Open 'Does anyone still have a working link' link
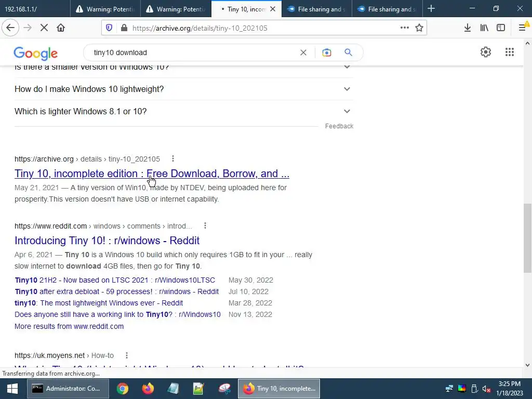 point(117,314)
